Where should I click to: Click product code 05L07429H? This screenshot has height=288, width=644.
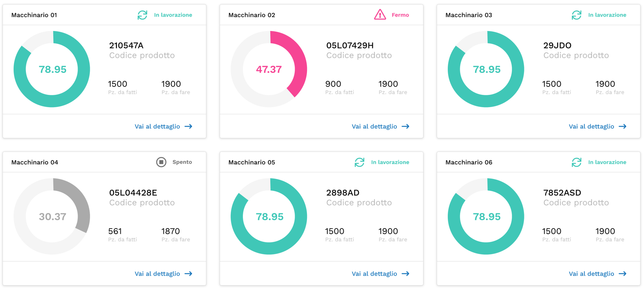pos(350,45)
